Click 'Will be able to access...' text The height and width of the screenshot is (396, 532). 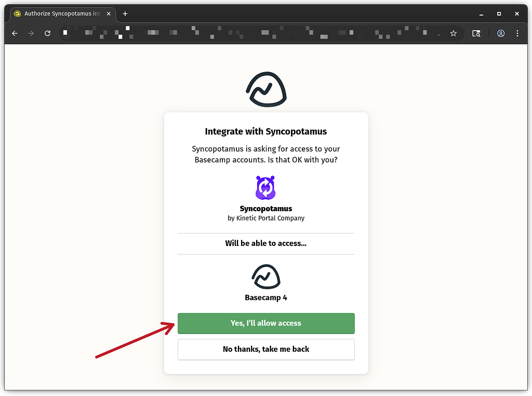(x=266, y=243)
